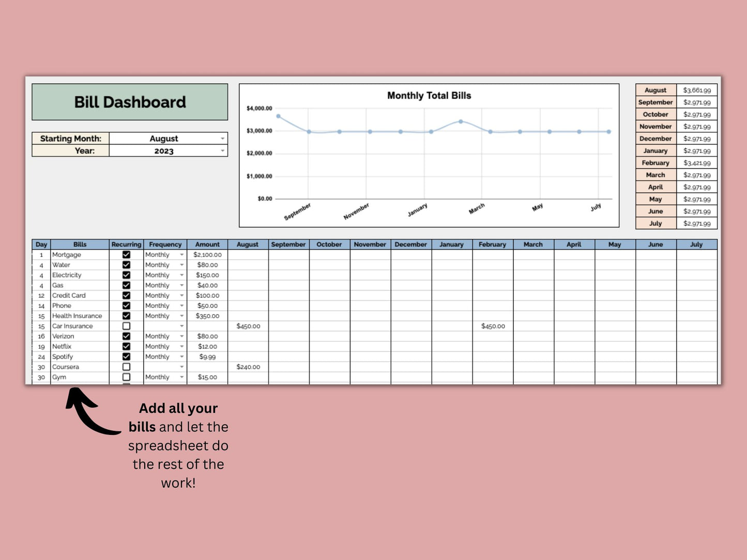
Task: Select the Mortgage amount cell $2,100.00
Action: click(207, 255)
